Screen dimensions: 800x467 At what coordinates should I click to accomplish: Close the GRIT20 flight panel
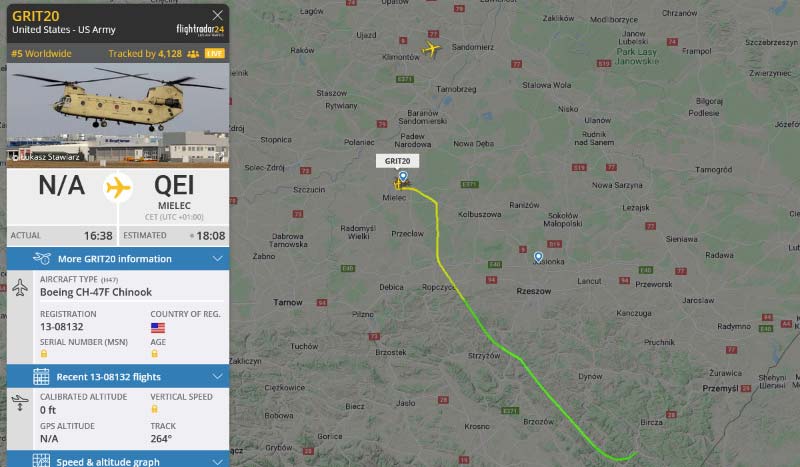(217, 15)
